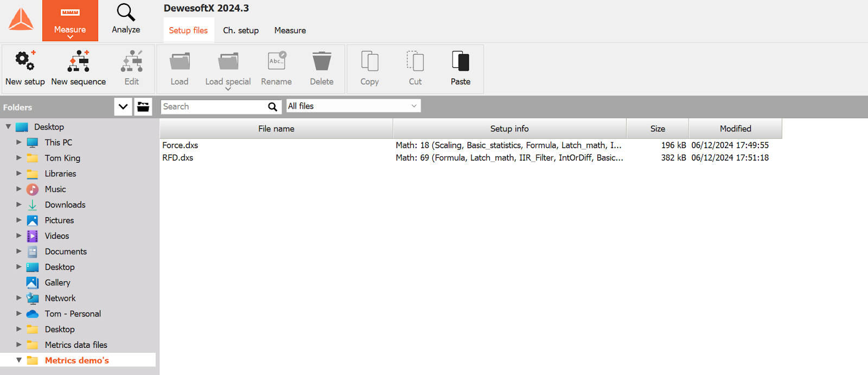
Task: Sort by Setup info column header
Action: click(x=509, y=129)
